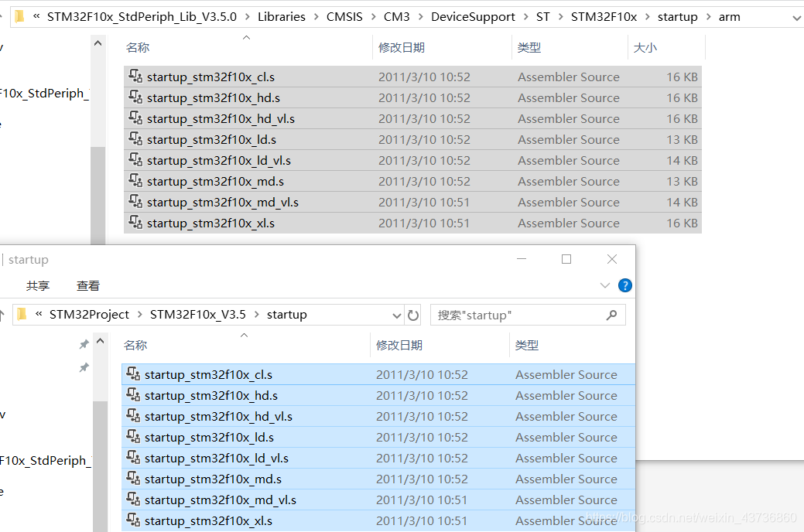Open the 共享 ribbon tab
Screen dimensions: 804x532
coord(38,285)
